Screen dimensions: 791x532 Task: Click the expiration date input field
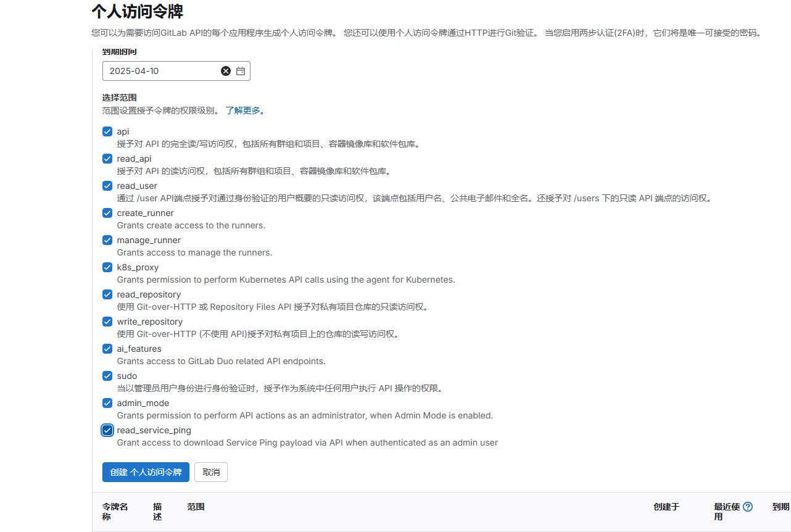pyautogui.click(x=160, y=71)
